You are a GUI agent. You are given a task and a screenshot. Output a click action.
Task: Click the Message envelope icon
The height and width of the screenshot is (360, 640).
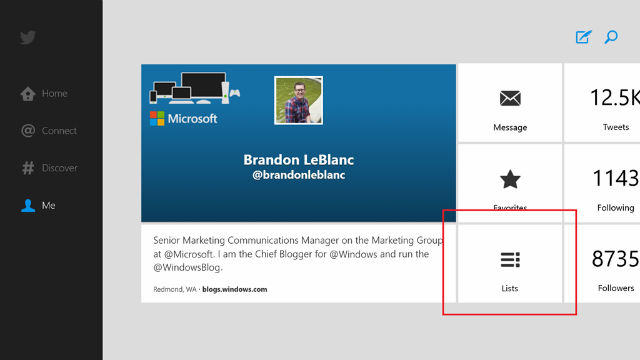[510, 98]
